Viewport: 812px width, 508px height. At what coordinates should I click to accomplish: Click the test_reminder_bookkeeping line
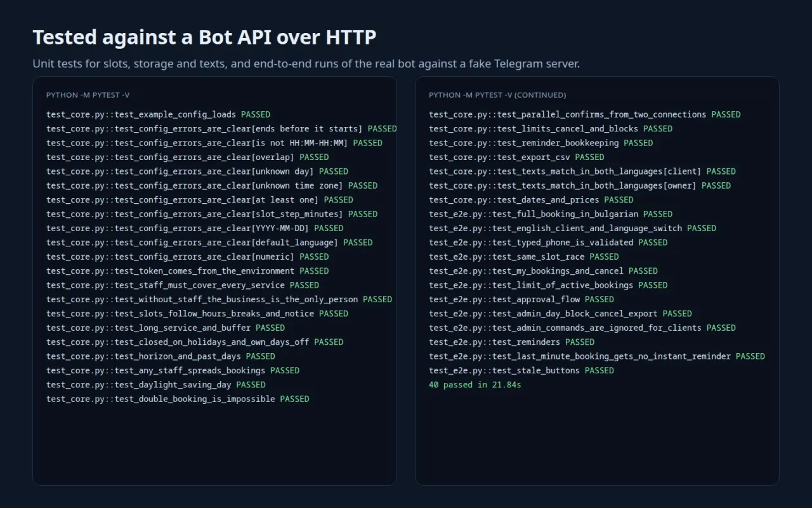(x=541, y=143)
